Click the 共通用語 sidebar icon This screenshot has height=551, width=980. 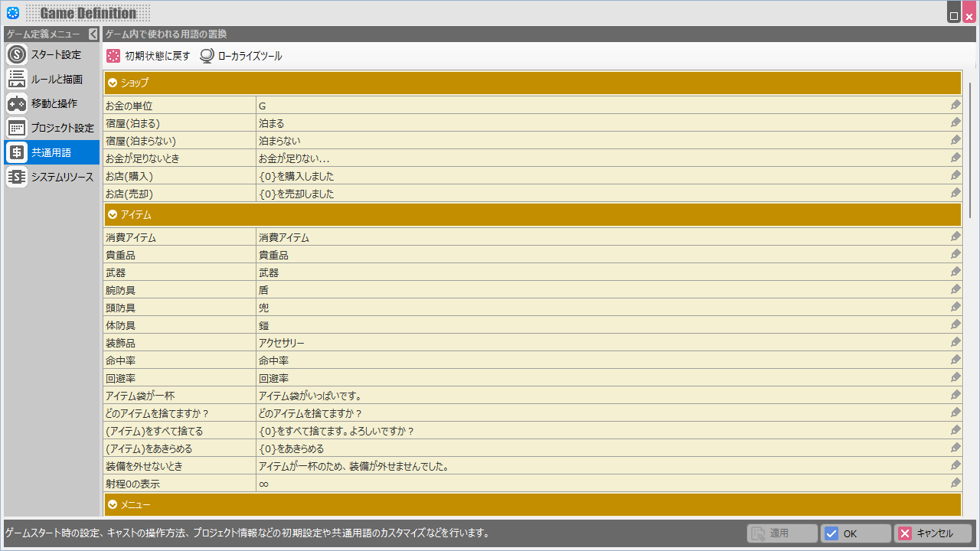17,152
